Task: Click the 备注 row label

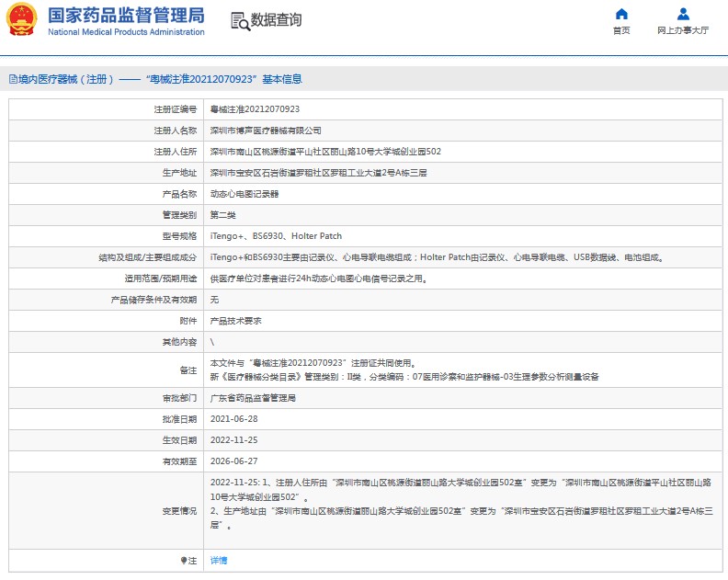Action: pos(188,370)
